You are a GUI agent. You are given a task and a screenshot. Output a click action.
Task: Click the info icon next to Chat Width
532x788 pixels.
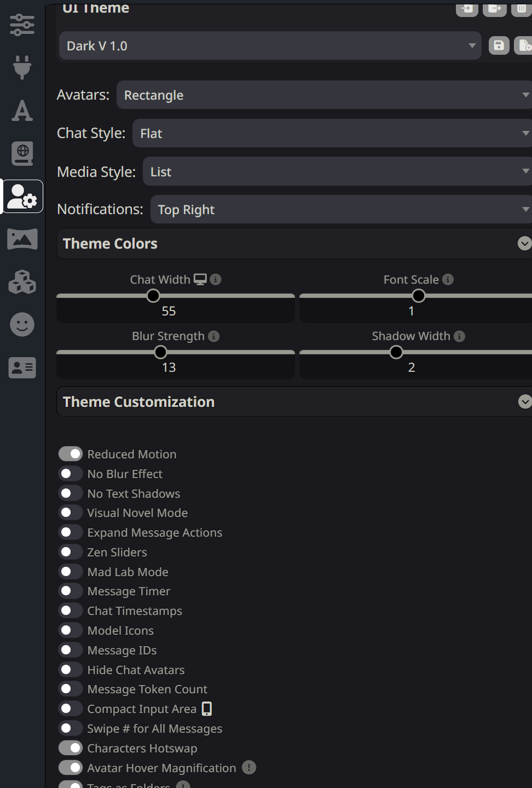[216, 279]
